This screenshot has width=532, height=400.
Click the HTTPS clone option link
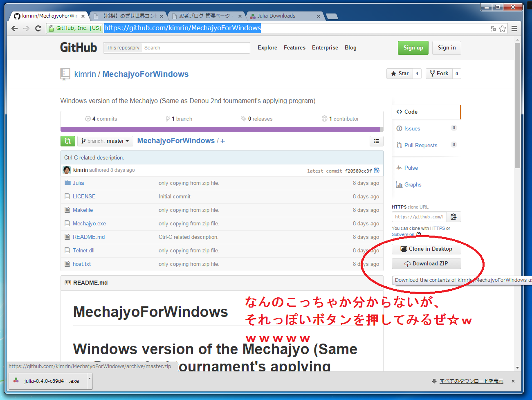coord(437,228)
